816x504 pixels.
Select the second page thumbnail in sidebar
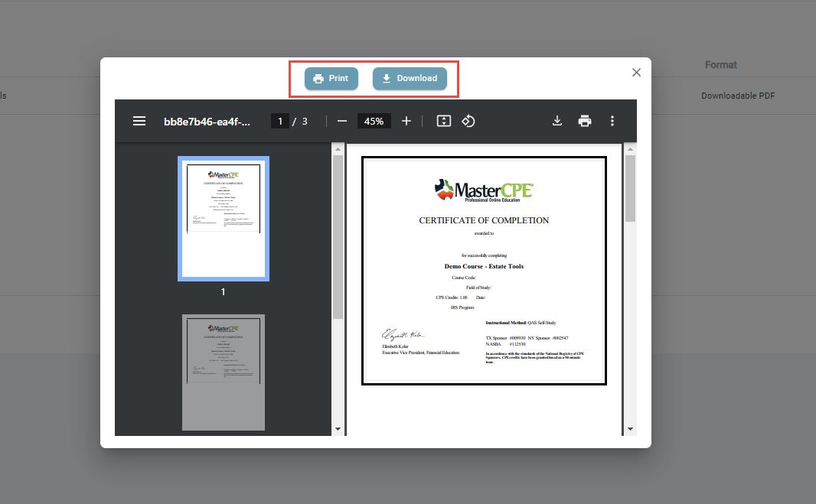(x=224, y=372)
